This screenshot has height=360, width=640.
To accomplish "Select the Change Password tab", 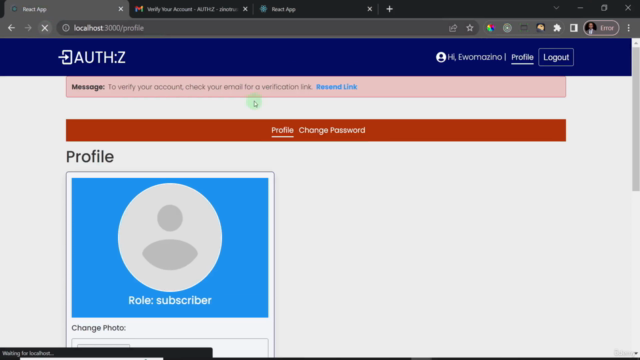I will tap(332, 130).
